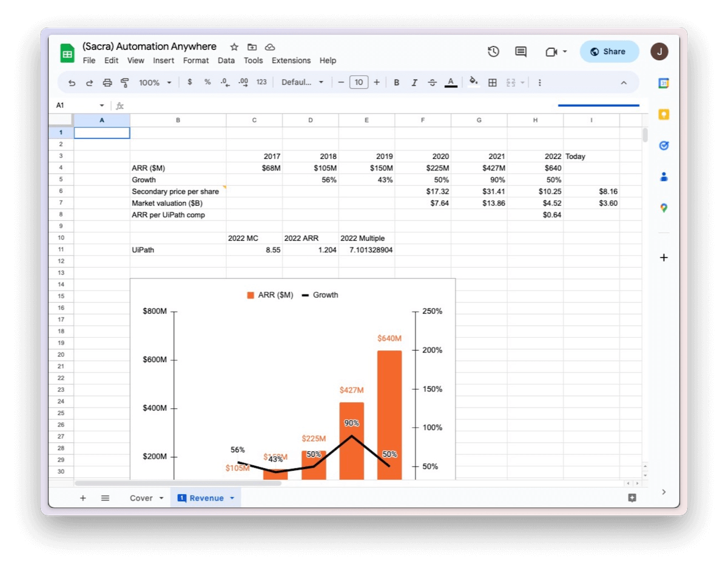Open Contacts side panel

click(664, 177)
